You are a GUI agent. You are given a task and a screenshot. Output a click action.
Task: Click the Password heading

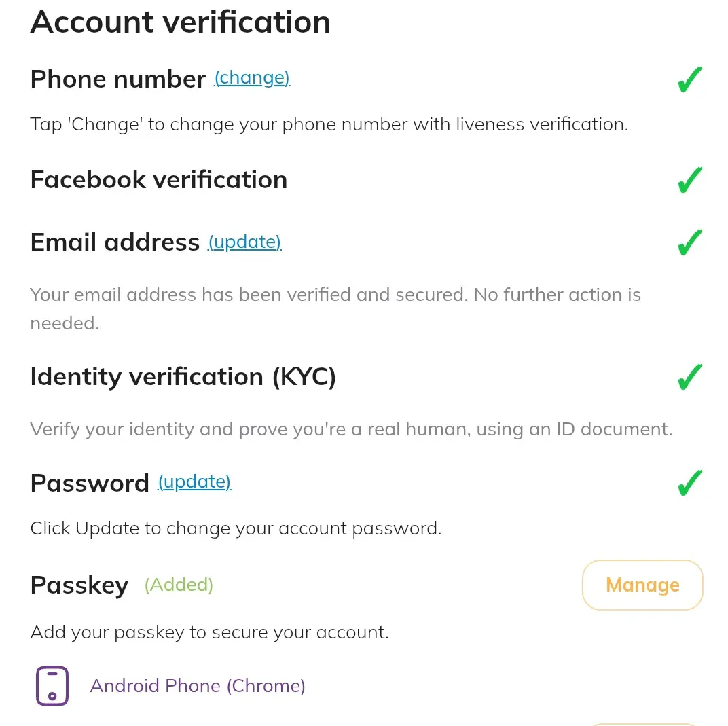90,483
